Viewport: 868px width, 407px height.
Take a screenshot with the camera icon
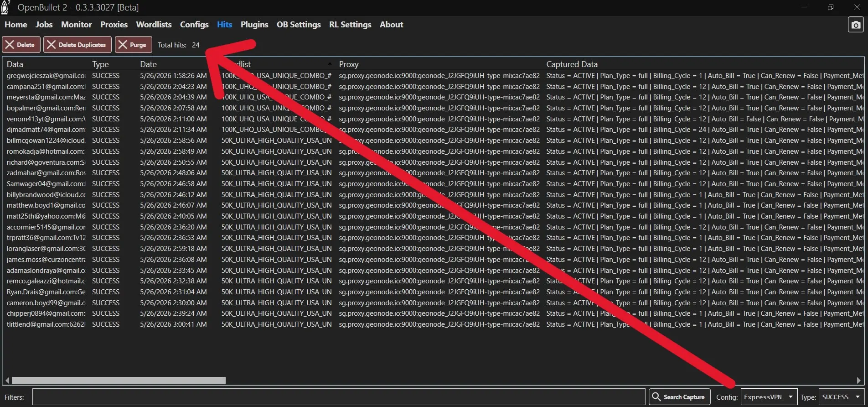856,25
